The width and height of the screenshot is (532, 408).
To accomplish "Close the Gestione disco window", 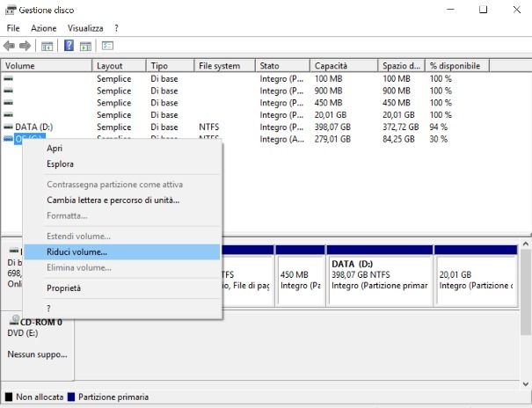I will point(516,10).
